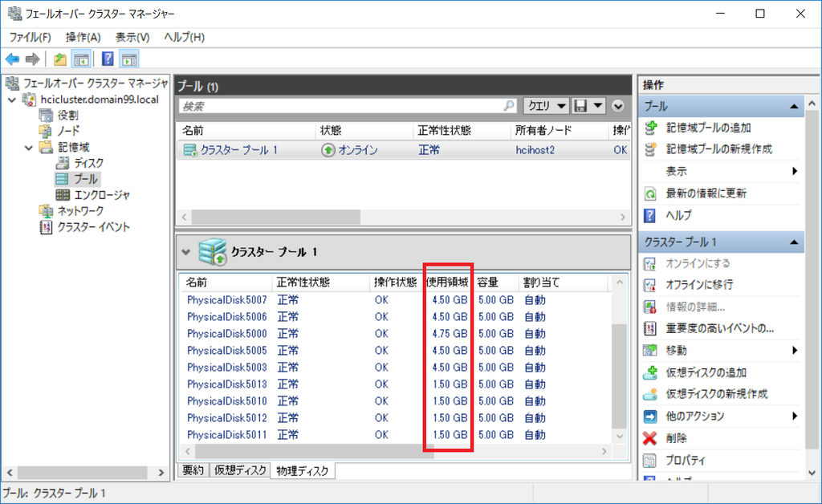Click the Forward arrow toolbar icon
Image resolution: width=822 pixels, height=504 pixels.
[x=32, y=59]
